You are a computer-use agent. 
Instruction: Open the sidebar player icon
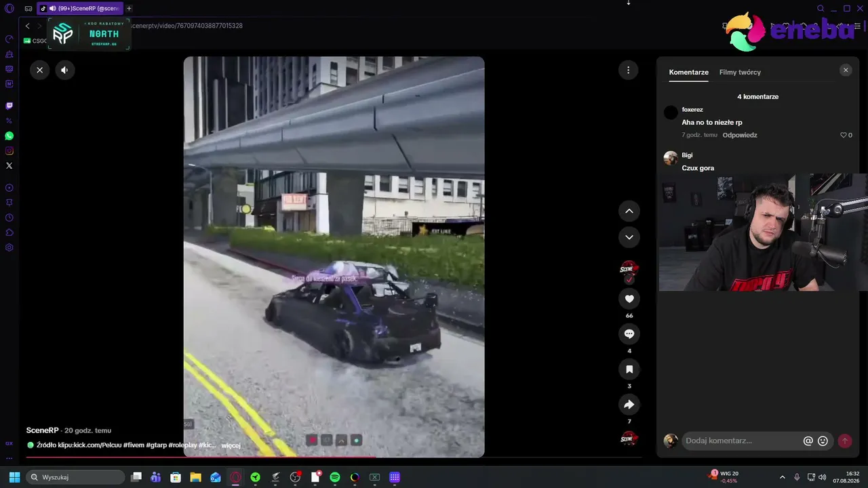[9, 188]
